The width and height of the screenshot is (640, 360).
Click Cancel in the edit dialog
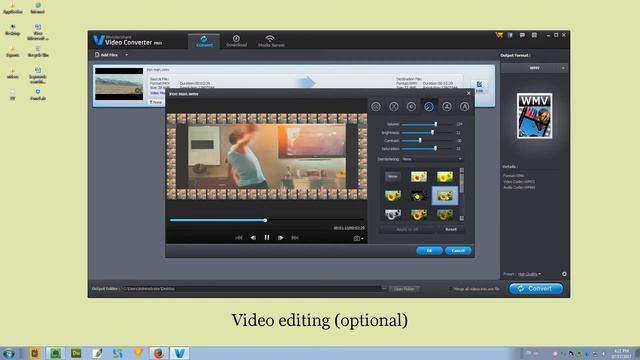pos(458,251)
